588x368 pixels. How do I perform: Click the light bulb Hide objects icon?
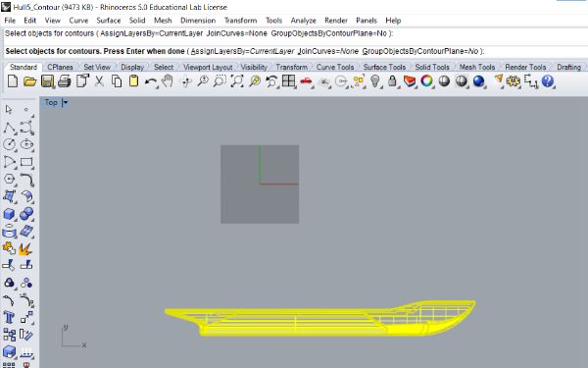coord(375,81)
